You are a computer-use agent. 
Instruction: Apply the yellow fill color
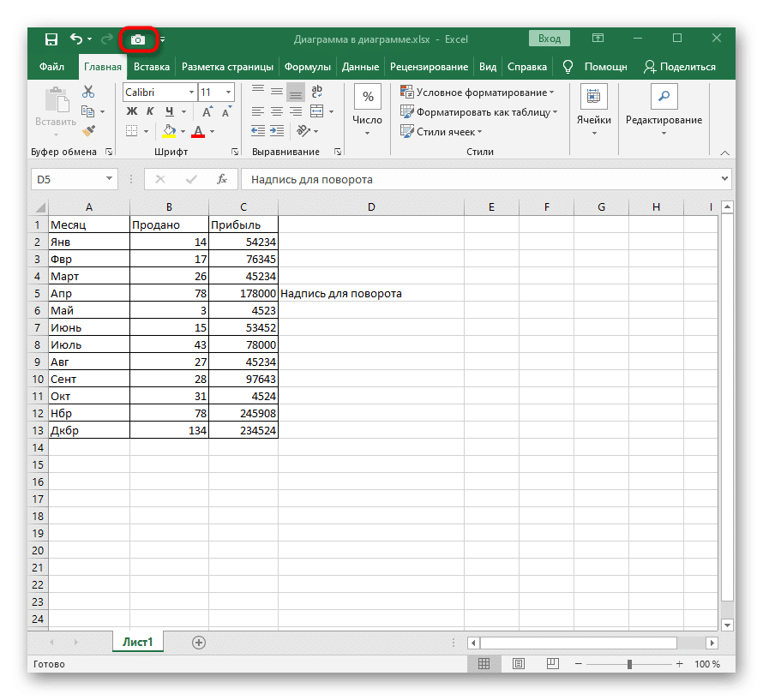pos(170,131)
